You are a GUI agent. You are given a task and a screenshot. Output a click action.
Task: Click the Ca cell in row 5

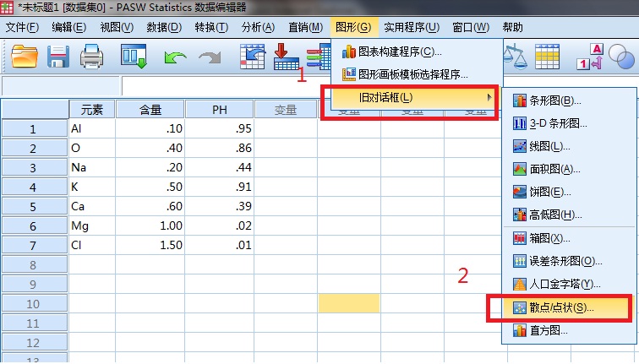click(x=92, y=206)
